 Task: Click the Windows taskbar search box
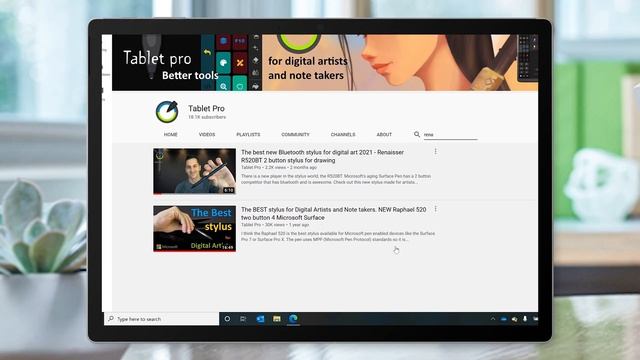[x=161, y=319]
